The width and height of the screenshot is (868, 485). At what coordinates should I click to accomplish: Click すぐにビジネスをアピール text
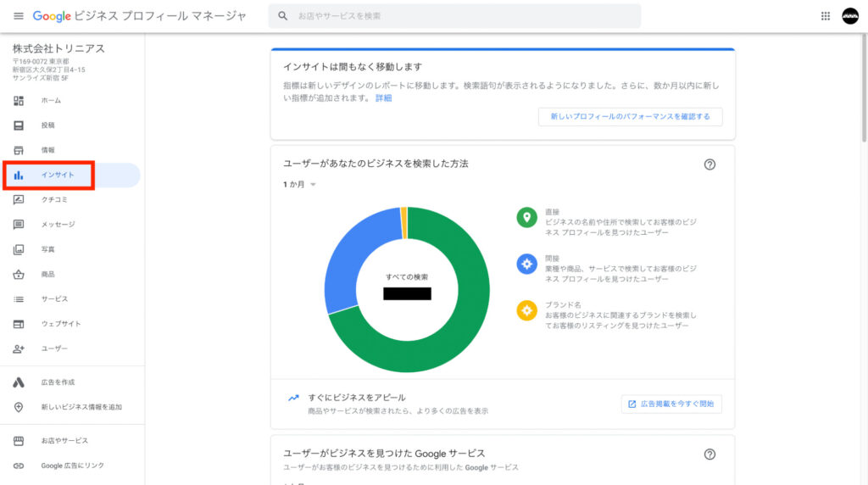(x=357, y=398)
